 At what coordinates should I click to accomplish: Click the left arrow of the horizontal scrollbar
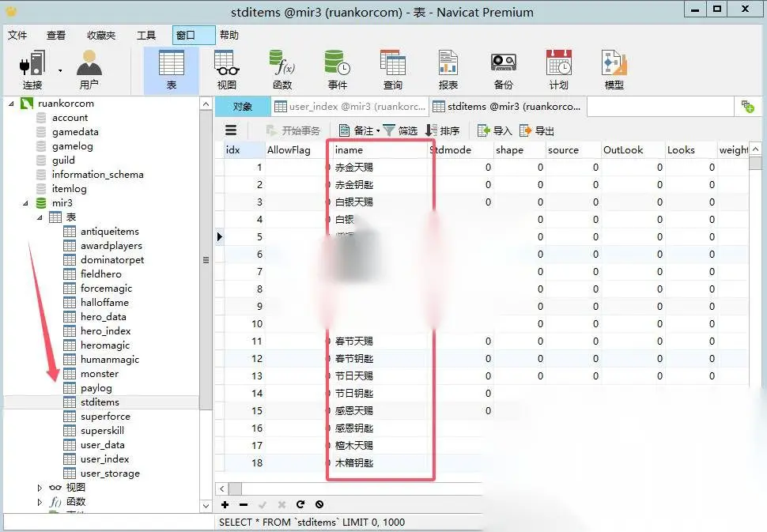click(221, 489)
